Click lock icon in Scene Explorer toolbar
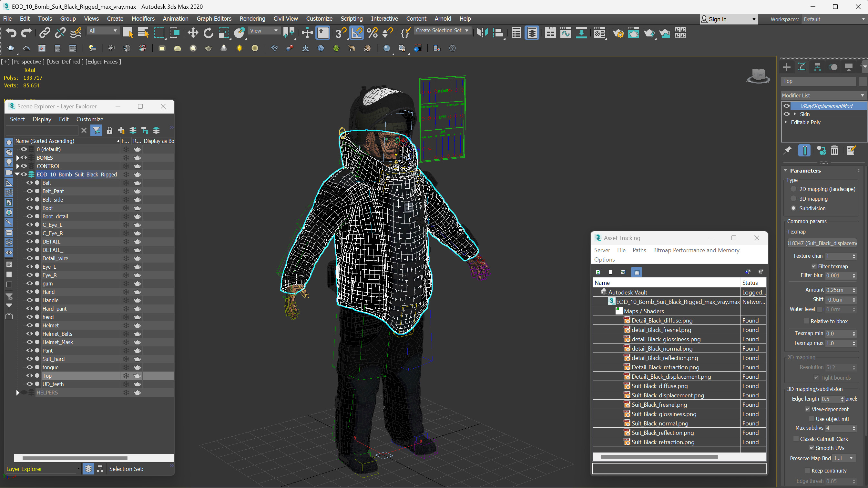 (109, 130)
